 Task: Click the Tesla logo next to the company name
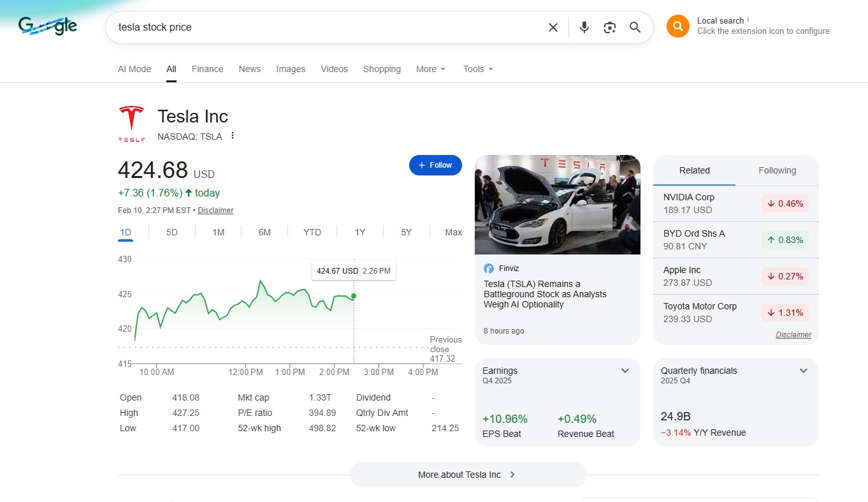(x=131, y=121)
